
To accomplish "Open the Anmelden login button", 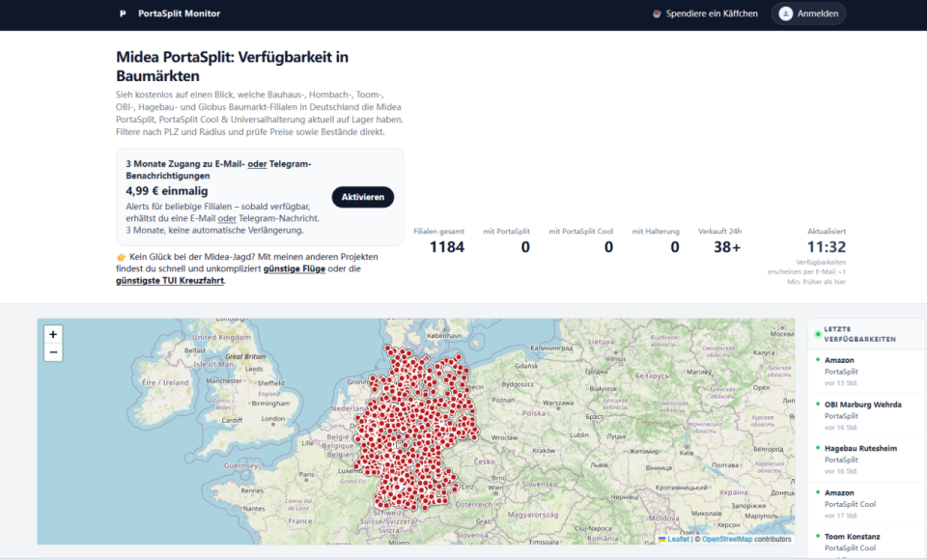I will pos(808,14).
